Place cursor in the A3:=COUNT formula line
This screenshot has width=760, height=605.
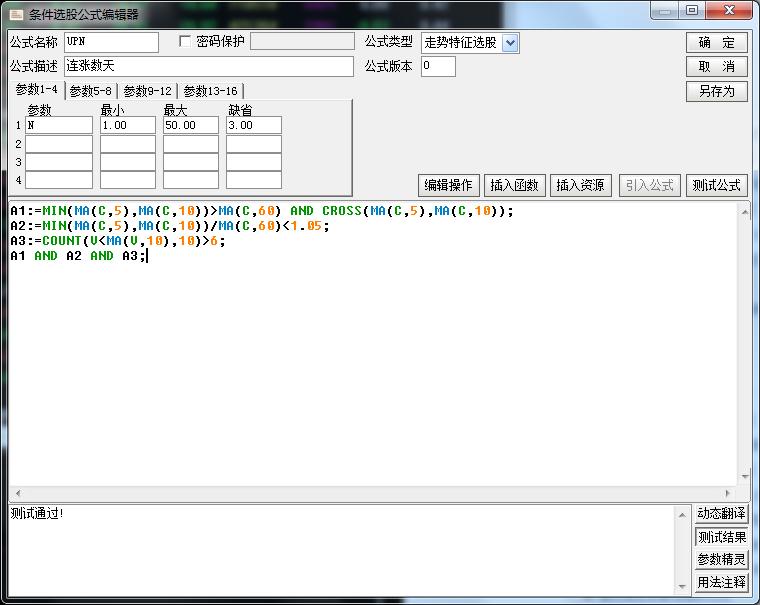coord(118,241)
